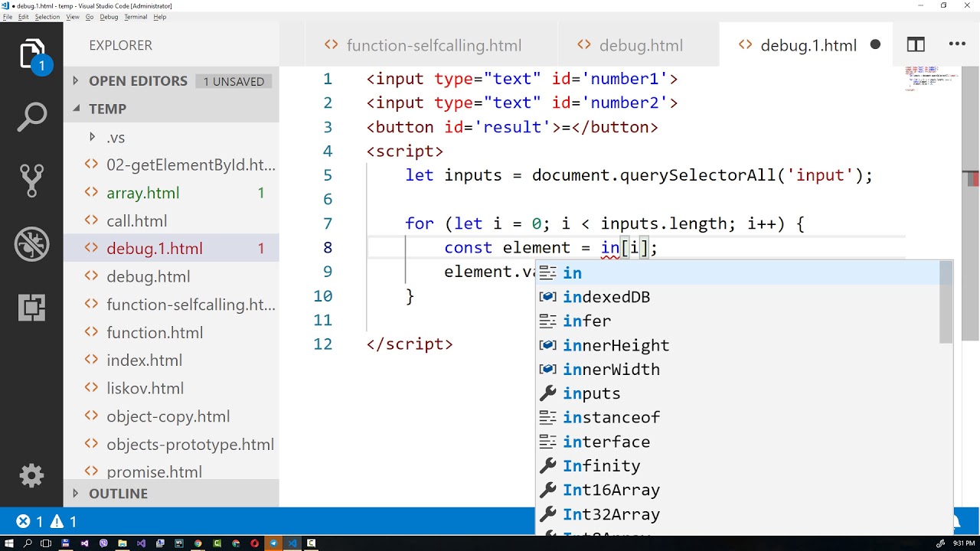Open the Go menu
This screenshot has width=980, height=551.
[90, 17]
